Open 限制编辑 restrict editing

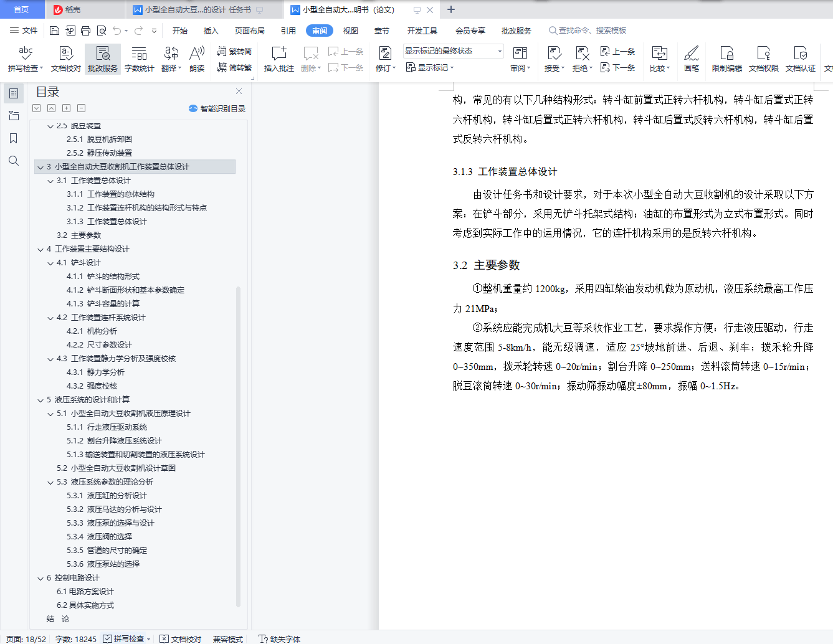[727, 59]
